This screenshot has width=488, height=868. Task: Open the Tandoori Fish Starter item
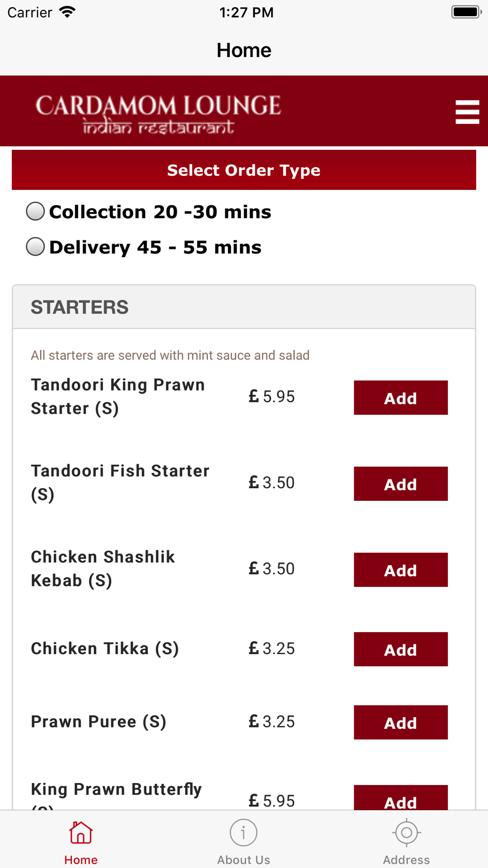[120, 482]
